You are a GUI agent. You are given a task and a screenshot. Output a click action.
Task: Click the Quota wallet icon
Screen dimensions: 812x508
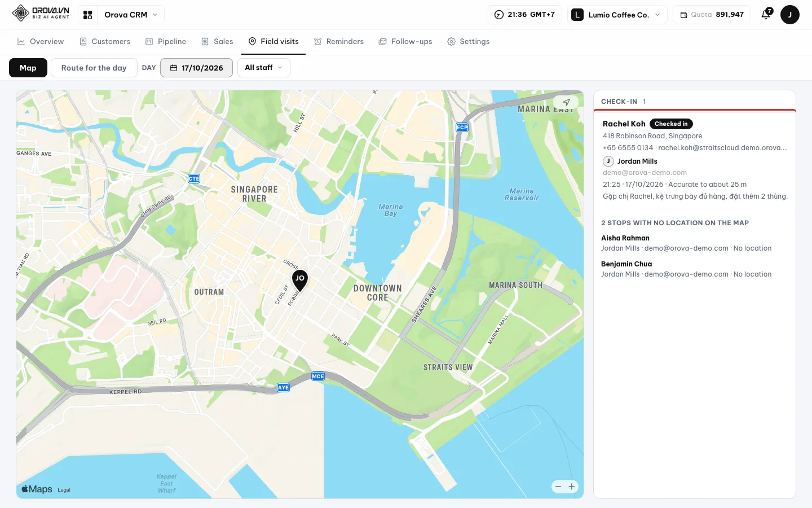click(x=683, y=15)
